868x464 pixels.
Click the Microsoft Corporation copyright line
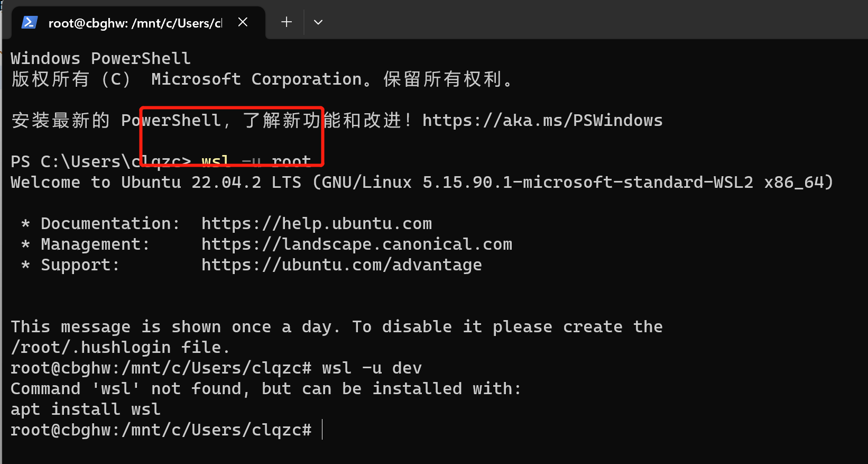262,79
